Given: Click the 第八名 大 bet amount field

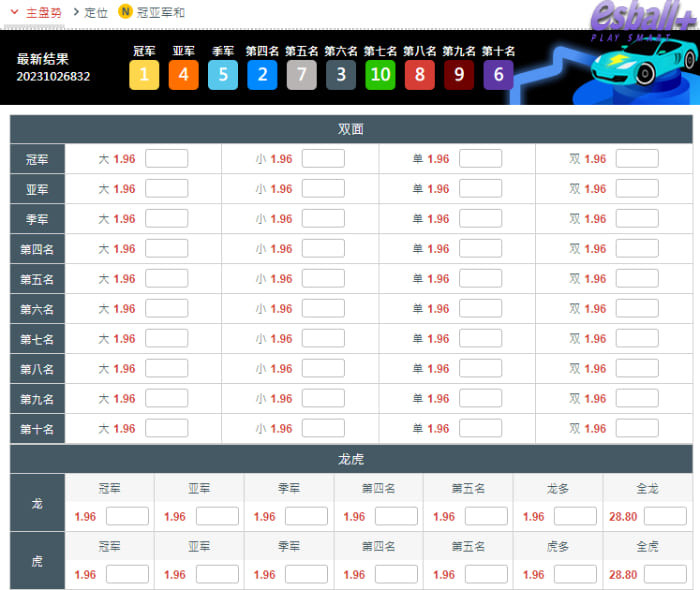Looking at the screenshot, I should point(167,369).
